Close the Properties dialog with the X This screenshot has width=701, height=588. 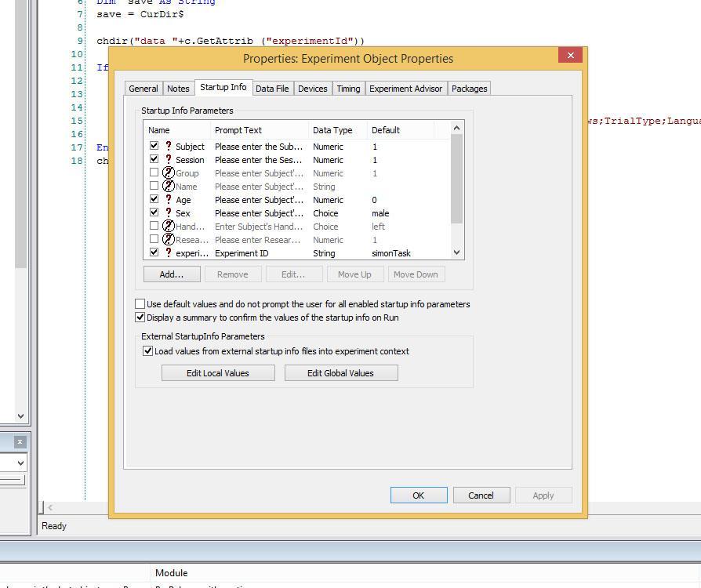570,55
